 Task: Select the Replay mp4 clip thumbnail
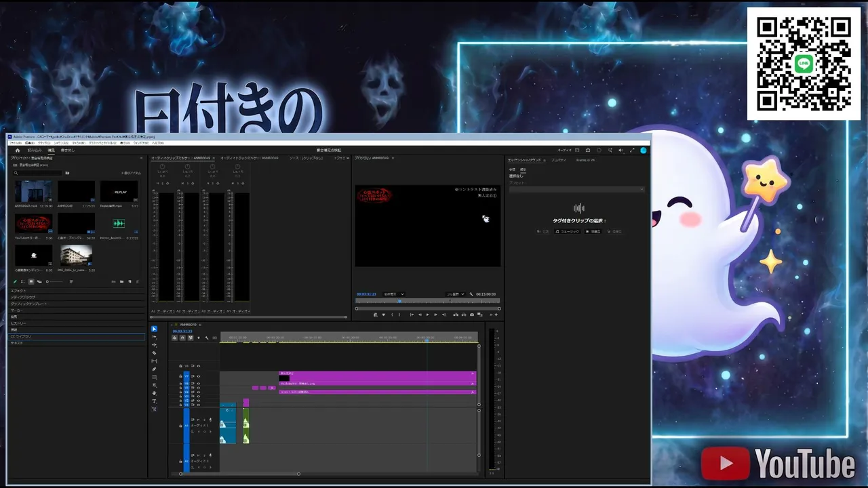click(119, 192)
